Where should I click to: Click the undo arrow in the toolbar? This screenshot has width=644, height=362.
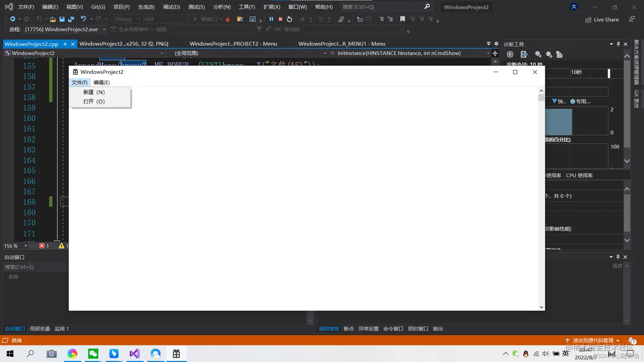pyautogui.click(x=83, y=19)
